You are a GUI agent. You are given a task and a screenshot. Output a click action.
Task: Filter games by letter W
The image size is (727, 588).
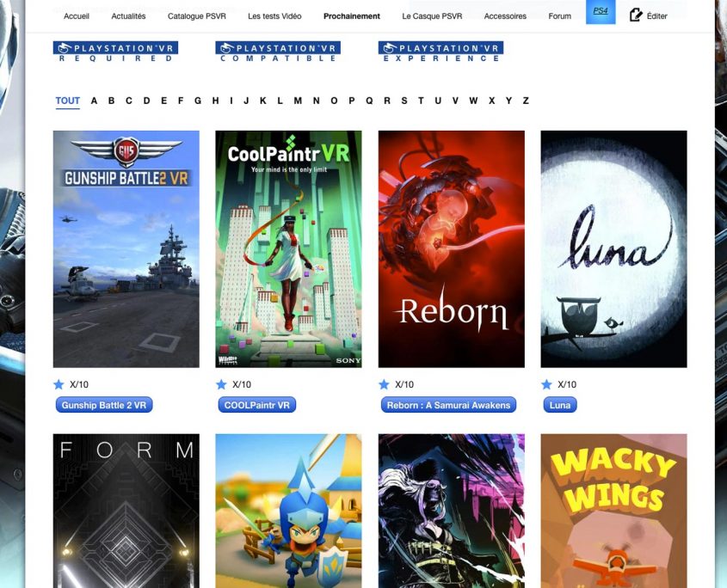click(473, 101)
